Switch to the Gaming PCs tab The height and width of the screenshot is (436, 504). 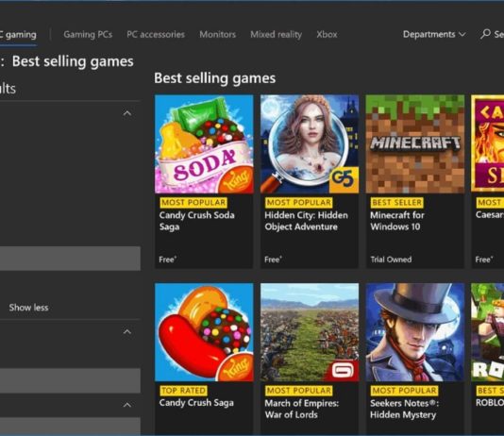(x=88, y=34)
